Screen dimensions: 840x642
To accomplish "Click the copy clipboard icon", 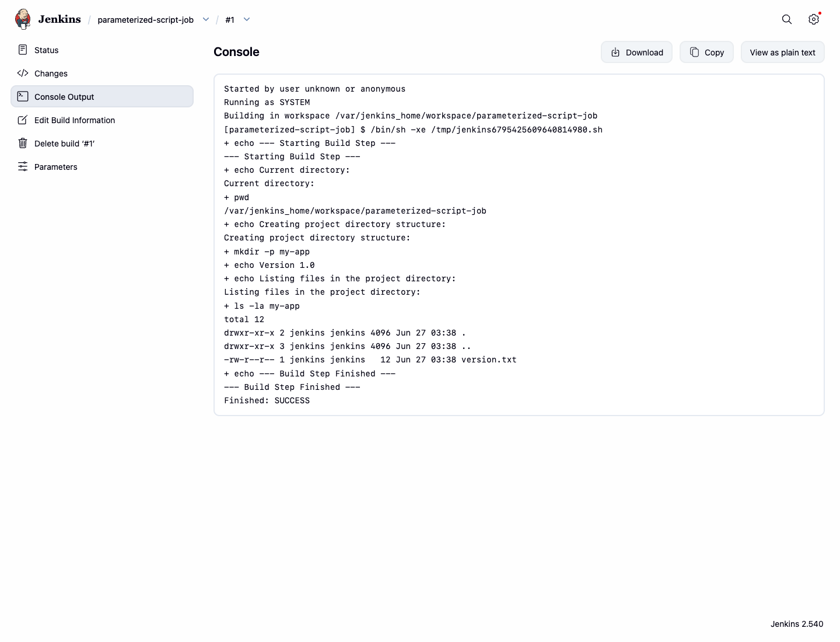I will coord(694,52).
